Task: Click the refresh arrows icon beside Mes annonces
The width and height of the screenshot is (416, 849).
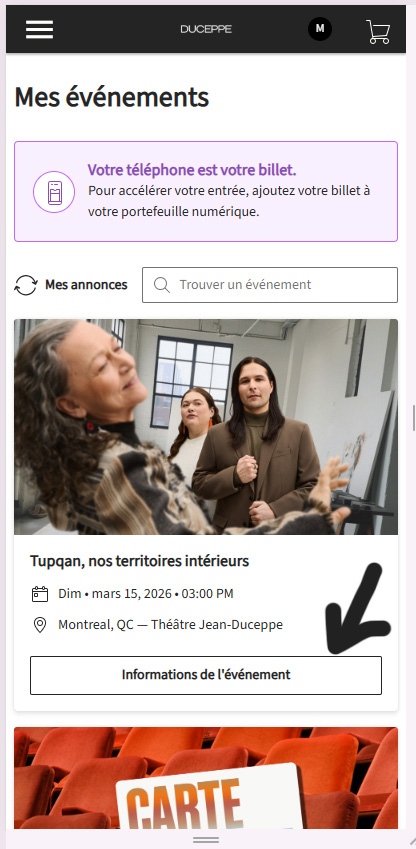Action: click(26, 285)
